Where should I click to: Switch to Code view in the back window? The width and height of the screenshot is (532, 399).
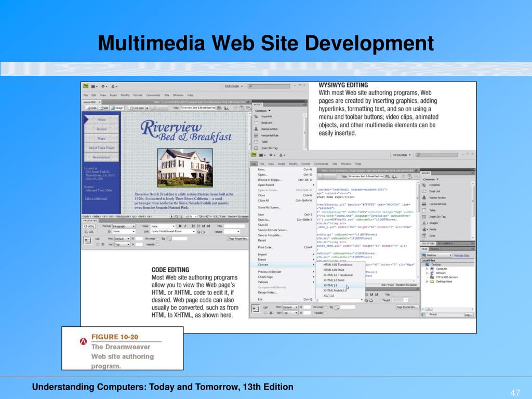click(91, 108)
